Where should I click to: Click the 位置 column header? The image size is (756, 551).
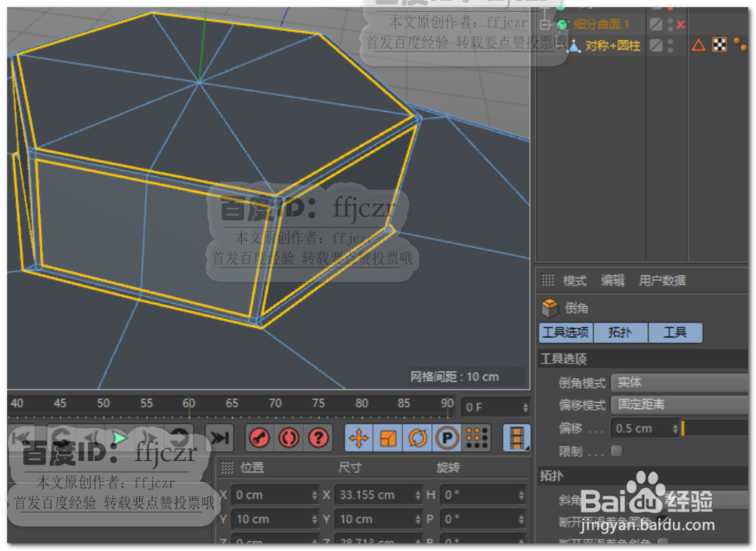(x=253, y=468)
